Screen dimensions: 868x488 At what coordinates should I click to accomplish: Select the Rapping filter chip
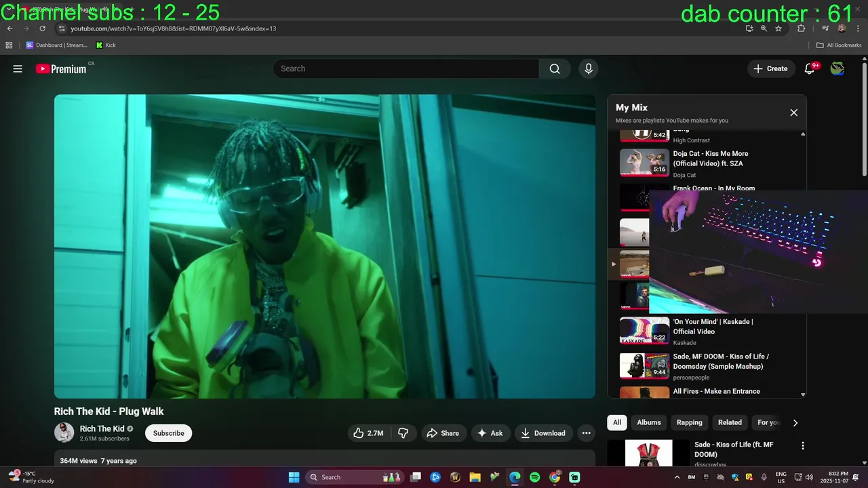coord(690,422)
